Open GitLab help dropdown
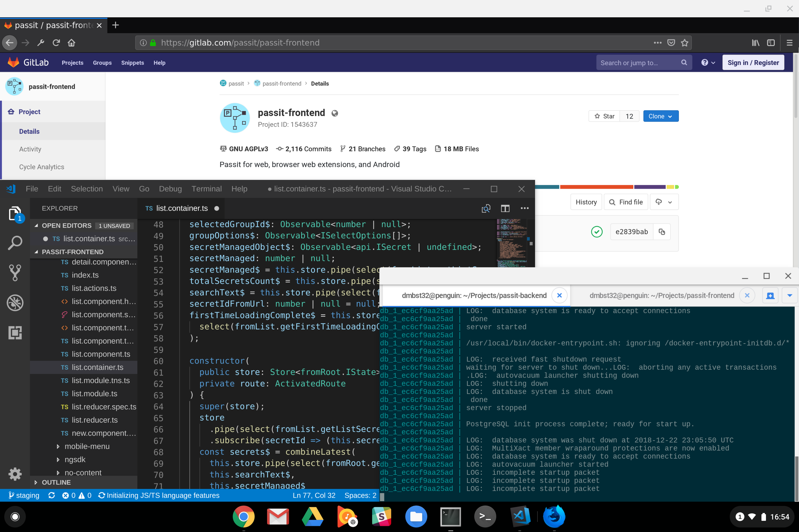This screenshot has height=532, width=799. point(708,63)
